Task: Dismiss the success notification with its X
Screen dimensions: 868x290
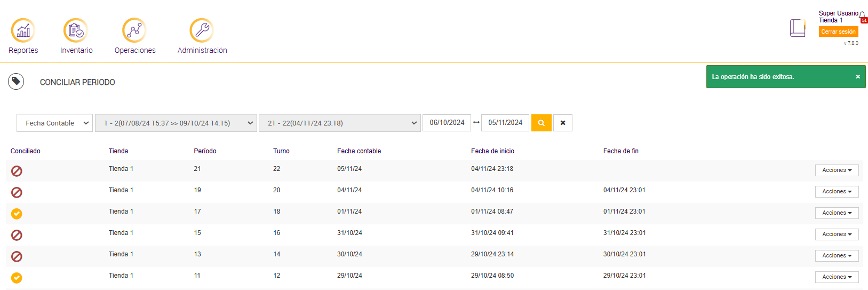Action: pos(858,77)
